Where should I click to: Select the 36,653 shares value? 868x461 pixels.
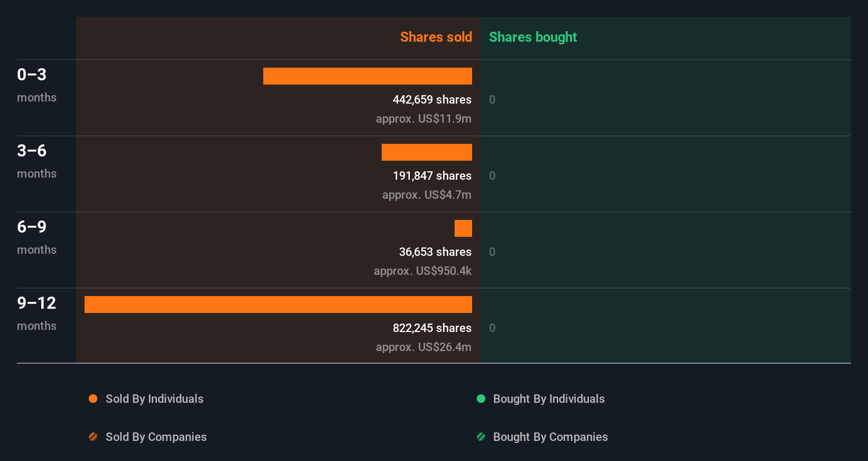435,252
